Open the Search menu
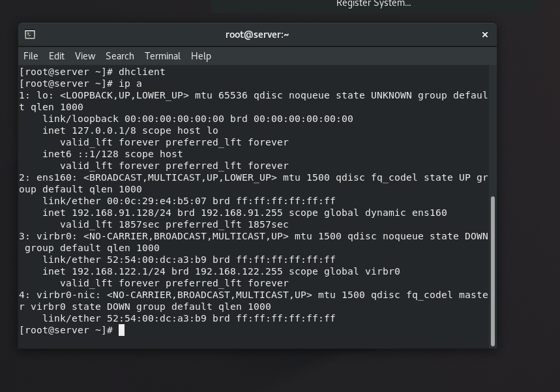The height and width of the screenshot is (392, 560). [x=120, y=56]
